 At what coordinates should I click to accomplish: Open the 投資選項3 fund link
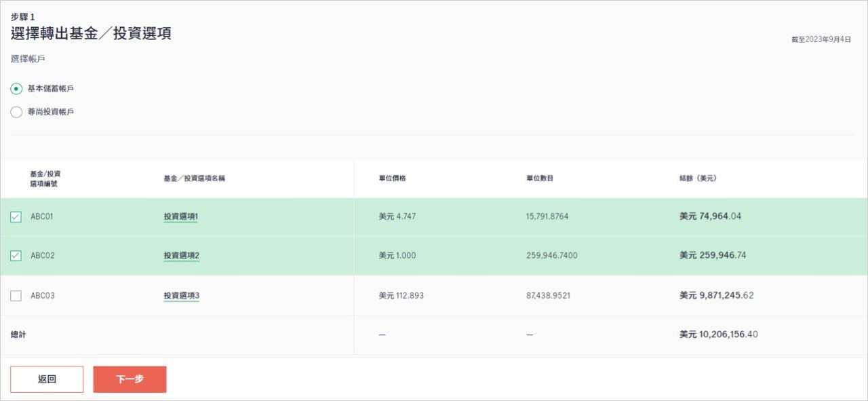pyautogui.click(x=181, y=296)
